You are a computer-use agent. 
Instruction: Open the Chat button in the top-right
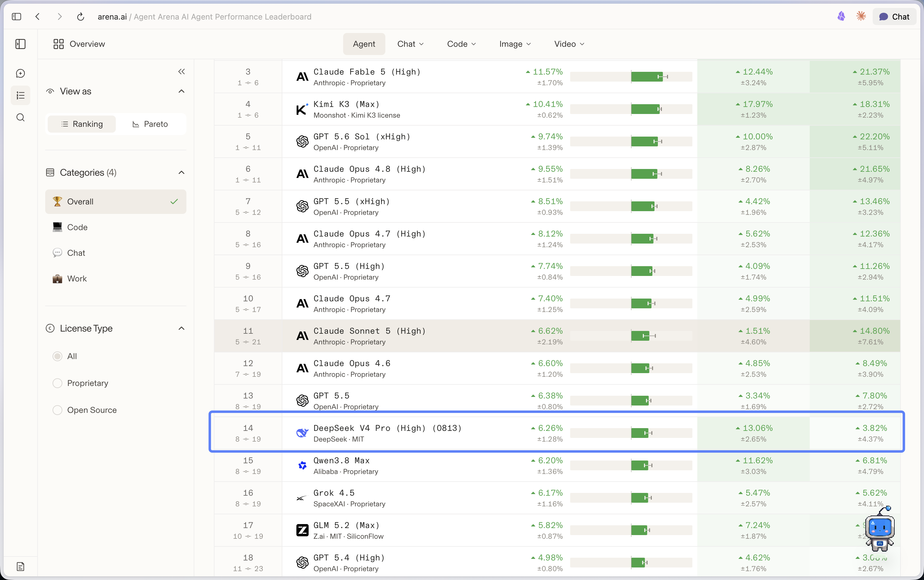tap(894, 17)
